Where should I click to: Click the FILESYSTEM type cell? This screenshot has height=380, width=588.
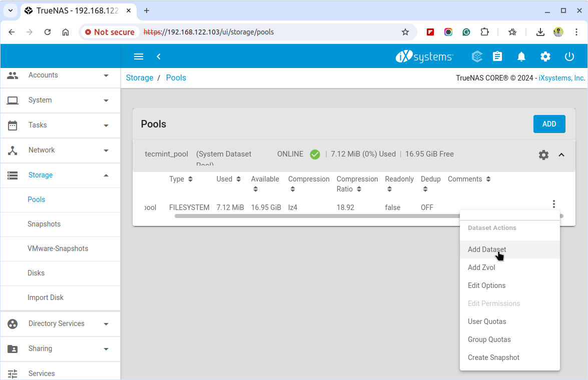pos(189,207)
